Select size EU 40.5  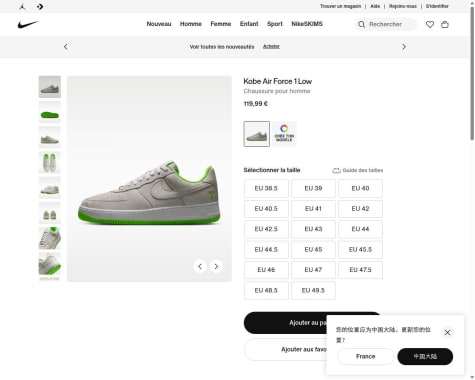266,209
